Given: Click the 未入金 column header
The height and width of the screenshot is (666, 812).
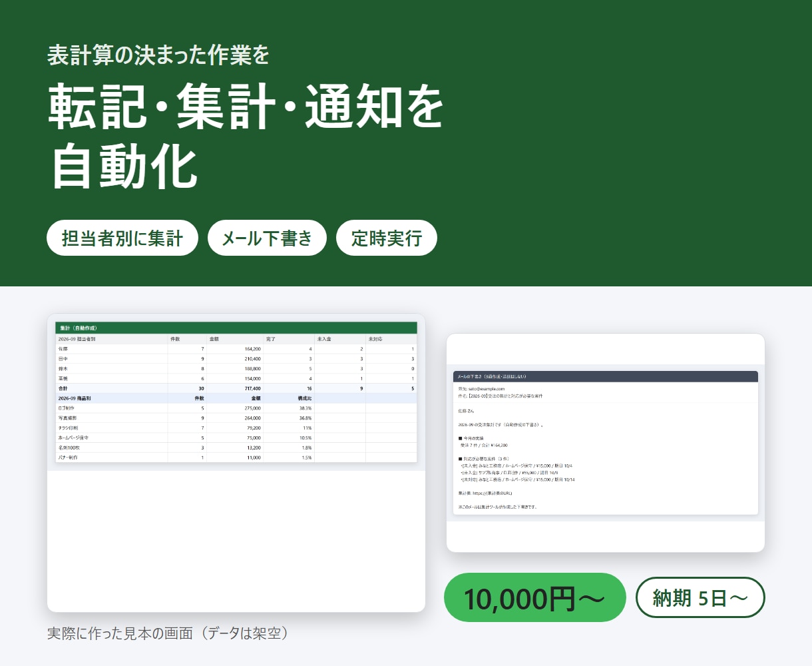Looking at the screenshot, I should (x=339, y=339).
